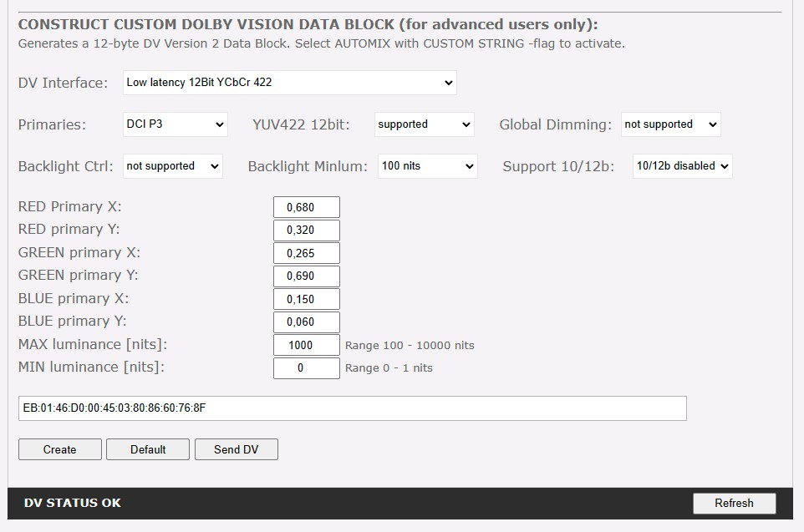
Task: Click the 'Range 0 - 1 nits' hint
Action: click(389, 368)
